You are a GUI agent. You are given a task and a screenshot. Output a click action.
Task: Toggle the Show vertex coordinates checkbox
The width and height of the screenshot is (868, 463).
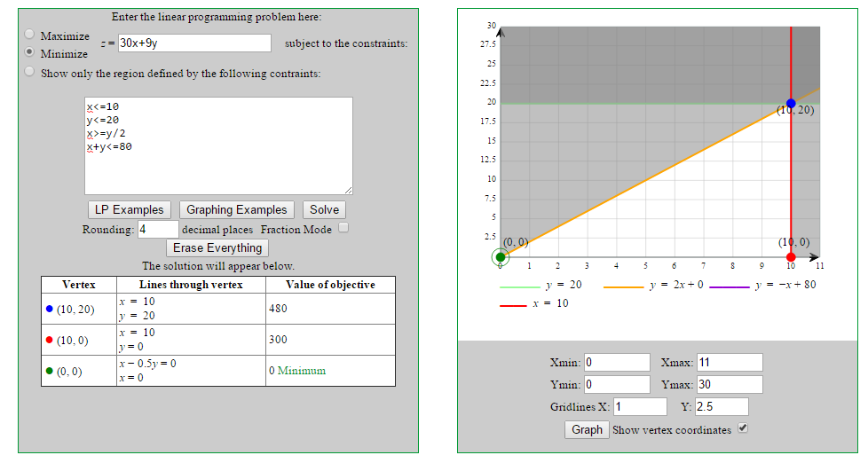[744, 428]
